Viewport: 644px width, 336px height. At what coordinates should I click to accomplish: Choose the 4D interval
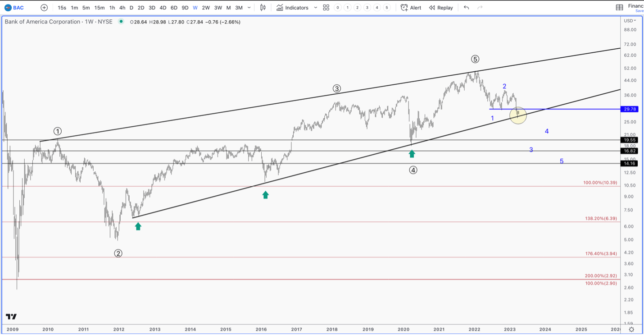[163, 8]
